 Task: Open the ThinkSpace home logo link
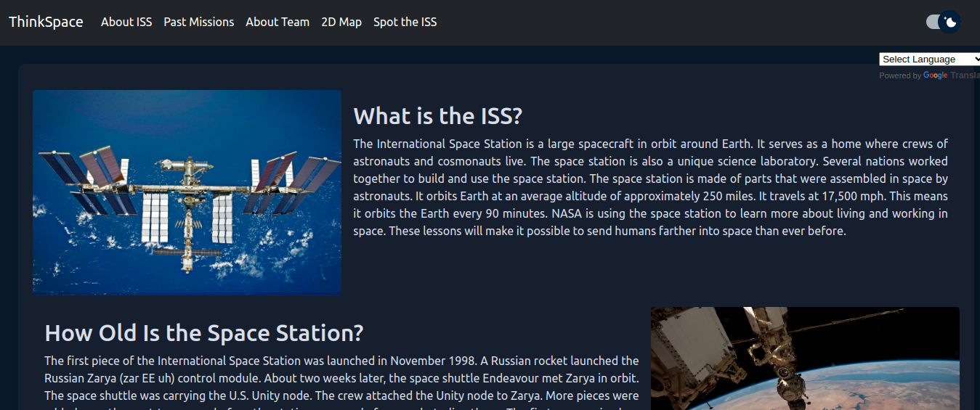[46, 22]
